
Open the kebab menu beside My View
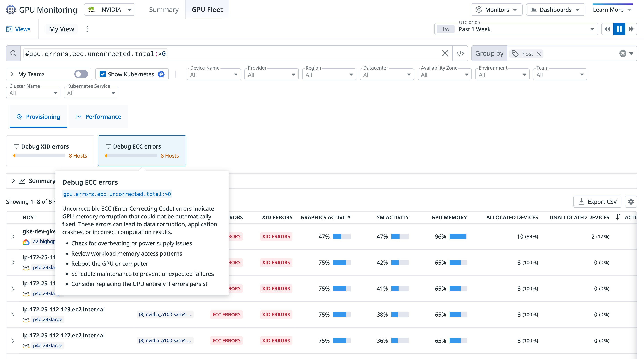tap(87, 29)
